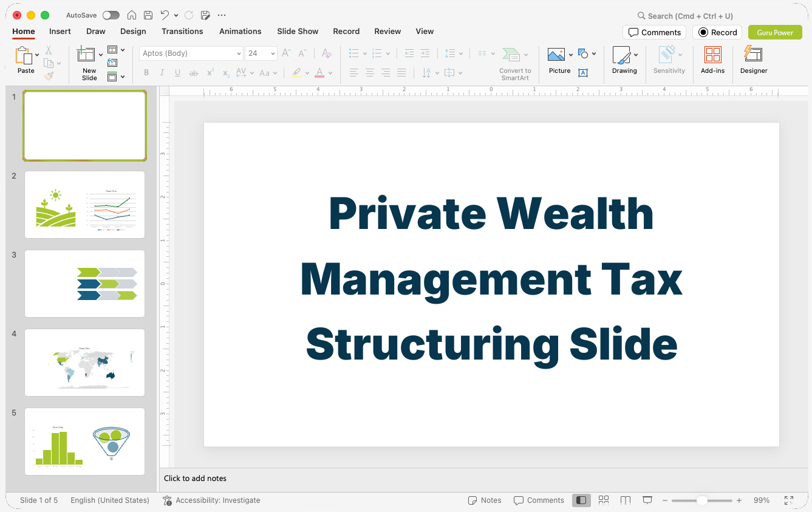Viewport: 812px width, 512px height.
Task: Adjust the zoom slider handle
Action: [701, 500]
